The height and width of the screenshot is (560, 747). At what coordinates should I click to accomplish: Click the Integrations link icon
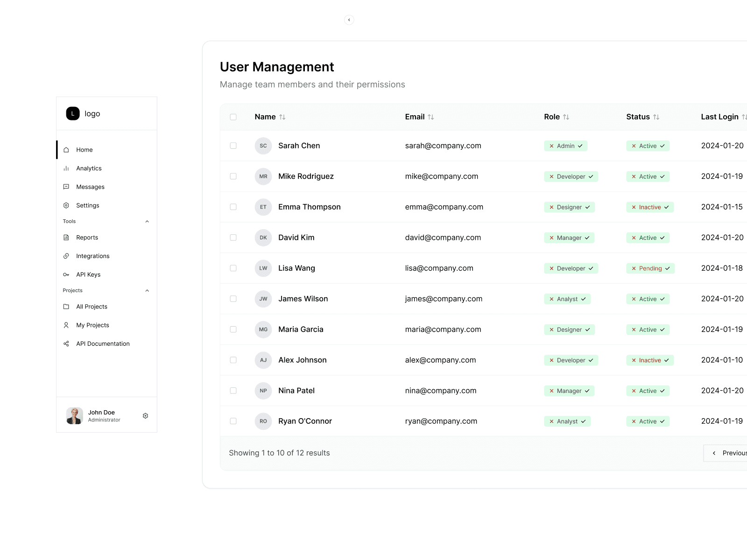(66, 256)
